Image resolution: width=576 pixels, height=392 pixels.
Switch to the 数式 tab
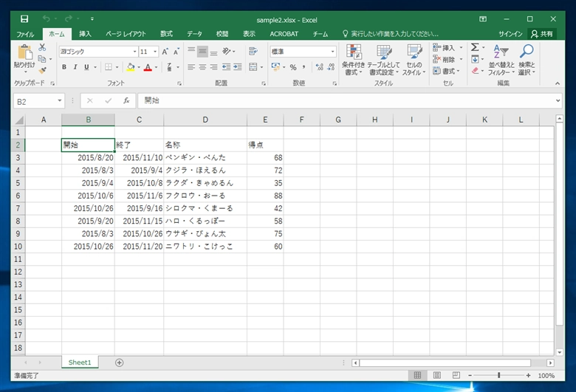tap(166, 34)
